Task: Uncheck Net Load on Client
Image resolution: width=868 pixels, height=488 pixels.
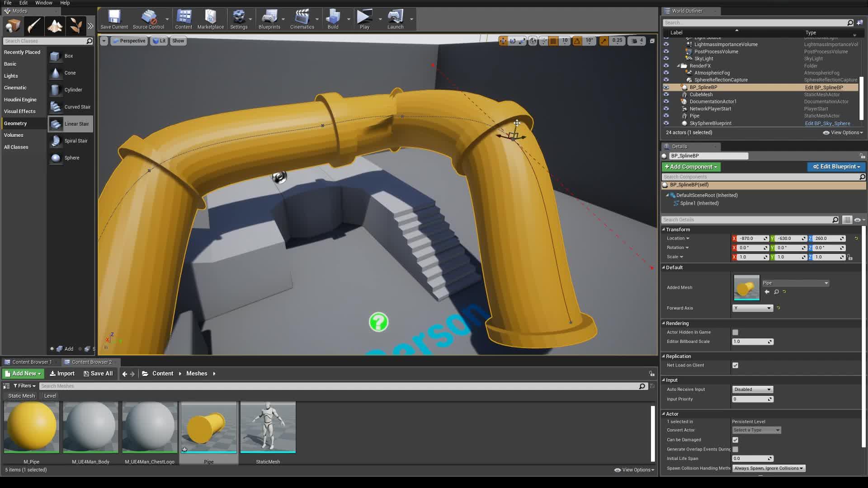Action: point(736,365)
